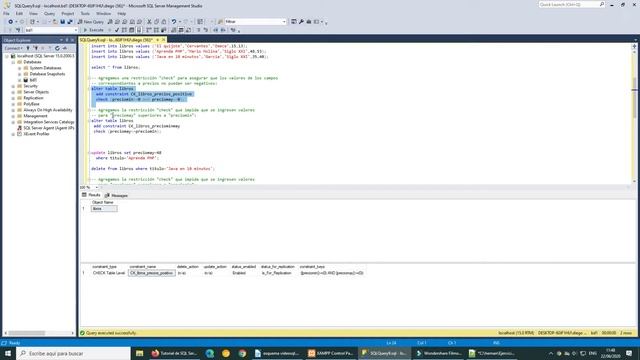Click the Windows Start button
Image resolution: width=640 pixels, height=360 pixels.
pos(8,353)
